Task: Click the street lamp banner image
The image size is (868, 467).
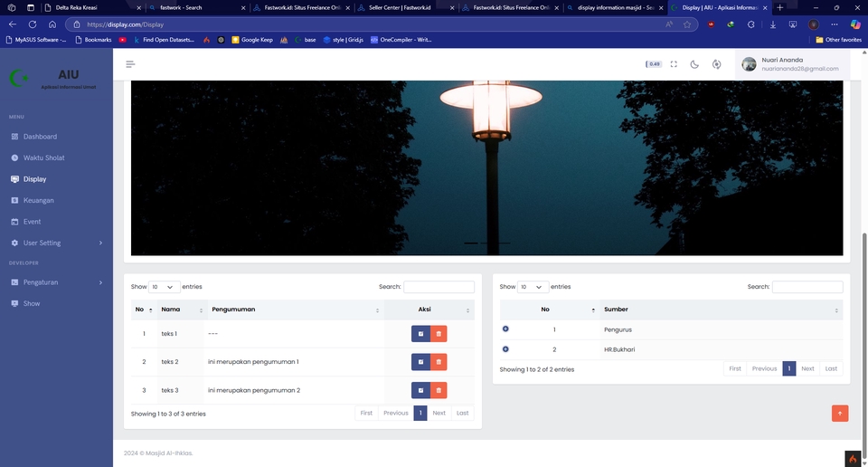Action: coord(486,167)
